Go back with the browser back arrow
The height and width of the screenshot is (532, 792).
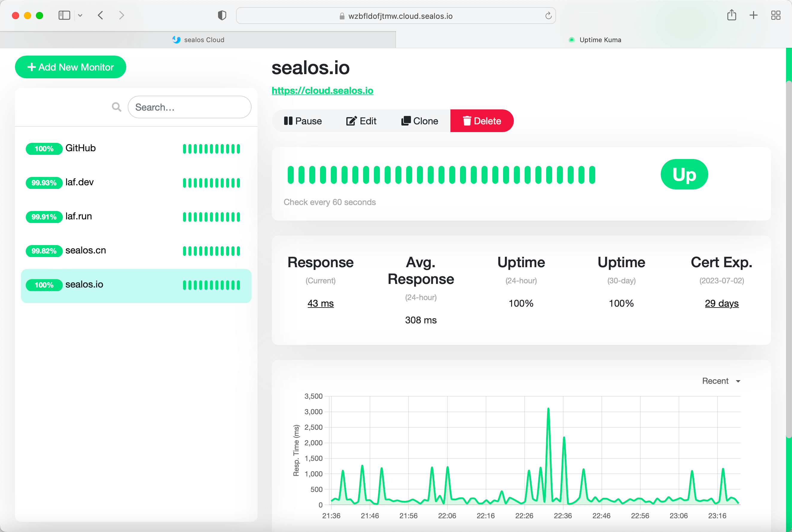coord(100,15)
